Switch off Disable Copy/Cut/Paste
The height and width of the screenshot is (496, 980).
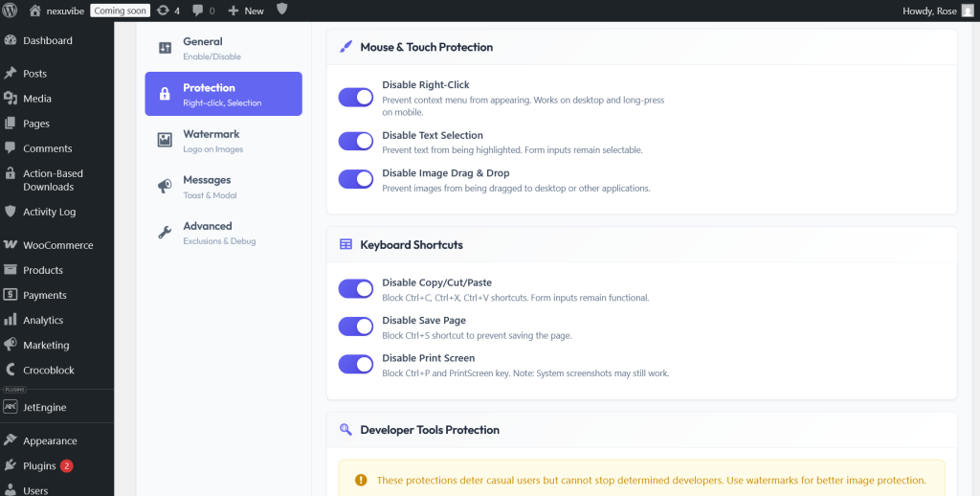pos(356,288)
